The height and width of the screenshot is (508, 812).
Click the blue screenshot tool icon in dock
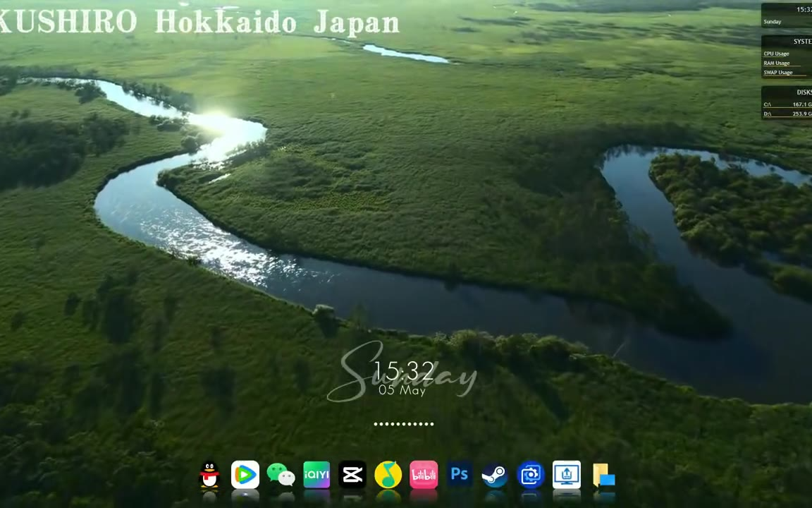pos(531,475)
